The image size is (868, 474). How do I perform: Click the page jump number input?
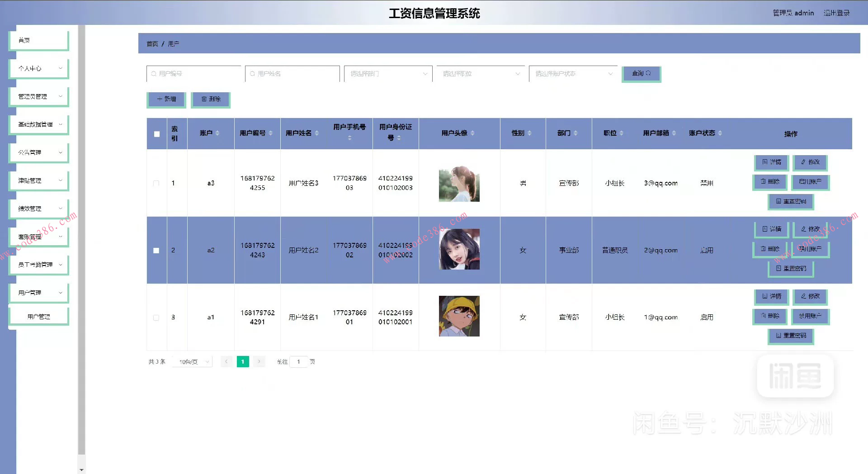[x=298, y=362]
